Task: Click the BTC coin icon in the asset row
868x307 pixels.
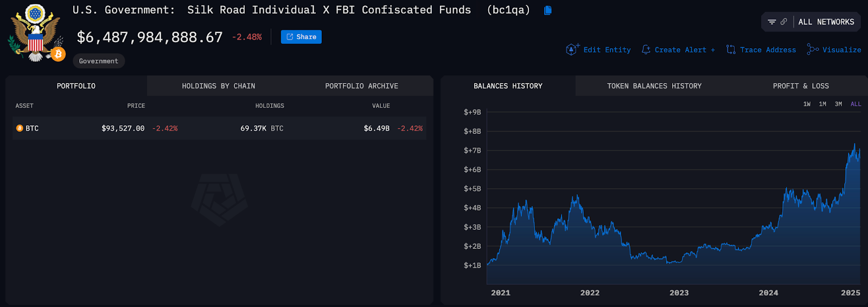Action: [20, 129]
